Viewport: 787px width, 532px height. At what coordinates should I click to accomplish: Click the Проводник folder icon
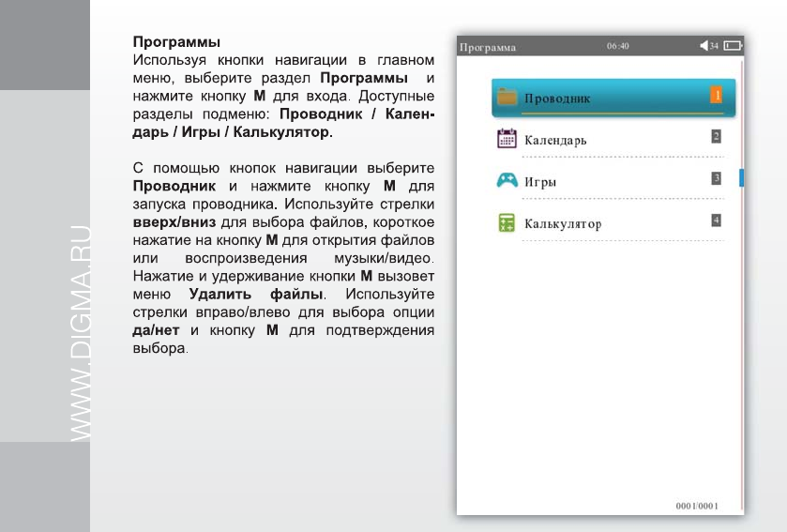[507, 97]
